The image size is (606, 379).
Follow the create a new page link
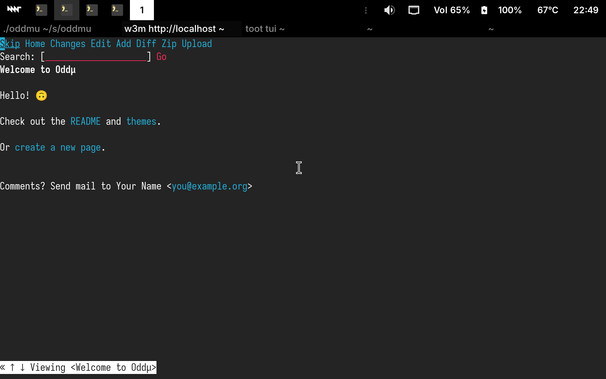point(58,147)
